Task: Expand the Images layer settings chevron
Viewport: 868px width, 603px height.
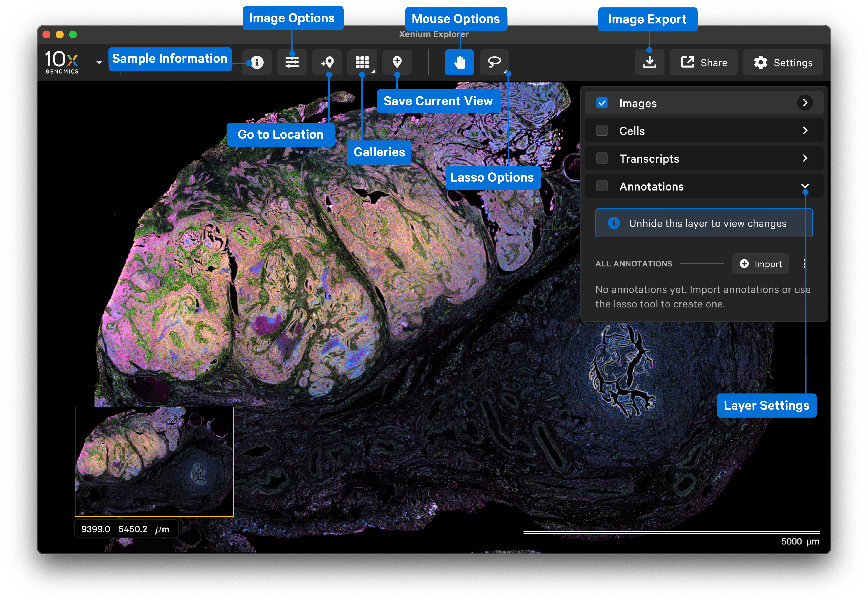Action: pyautogui.click(x=805, y=103)
